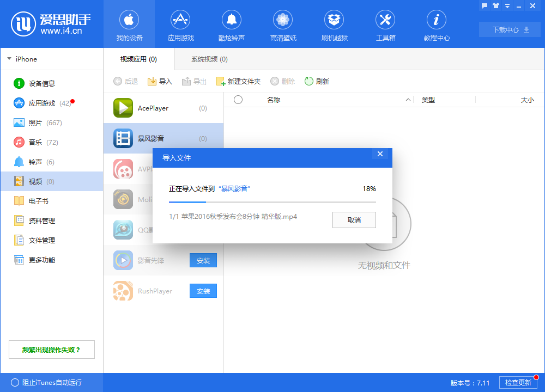Image resolution: width=545 pixels, height=392 pixels.
Task: Open the 酷炫铃声 bell icon
Action: tap(232, 20)
